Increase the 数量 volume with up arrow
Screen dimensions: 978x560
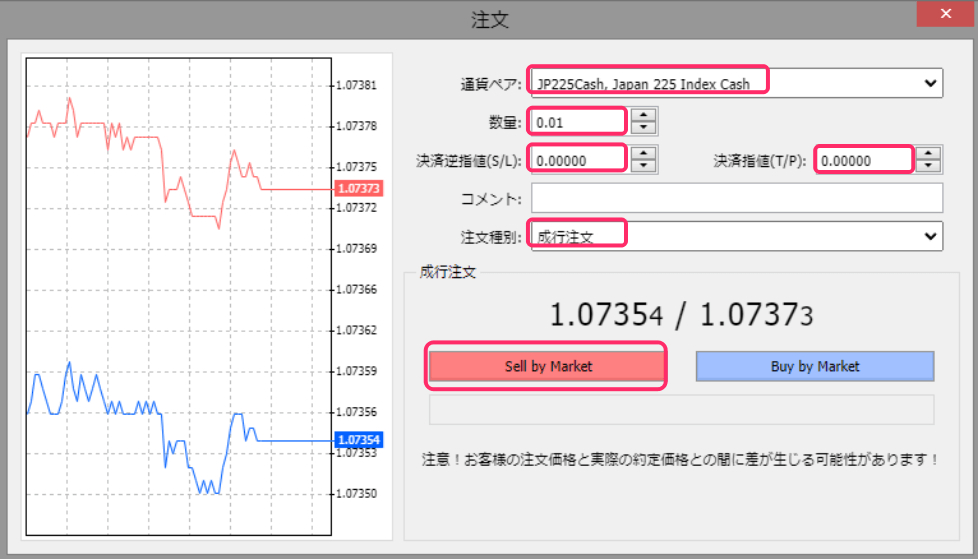tap(645, 116)
